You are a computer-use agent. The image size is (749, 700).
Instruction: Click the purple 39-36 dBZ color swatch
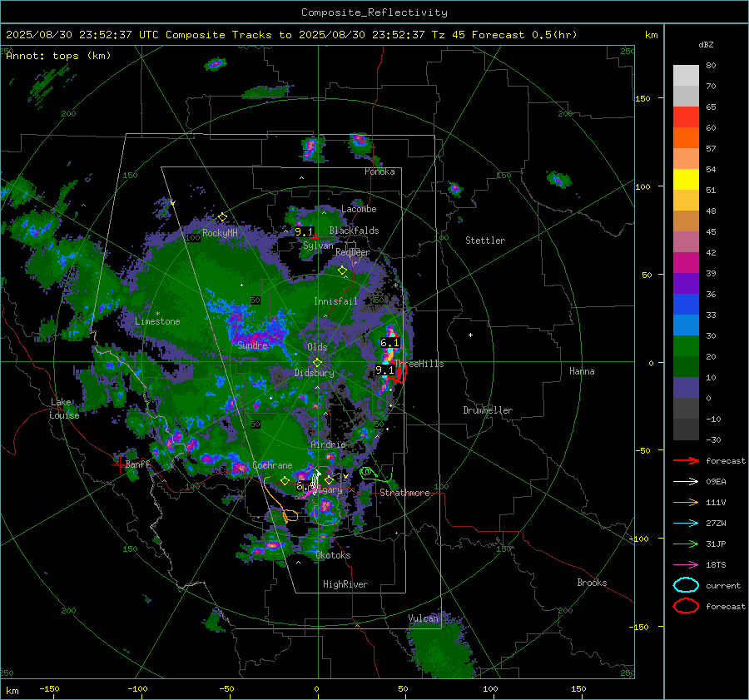pos(686,284)
